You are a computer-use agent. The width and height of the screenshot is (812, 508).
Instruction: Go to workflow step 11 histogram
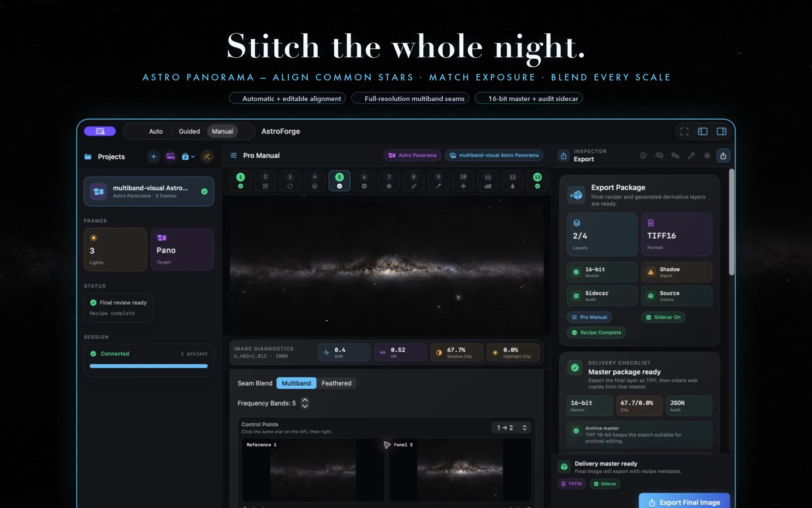click(488, 181)
